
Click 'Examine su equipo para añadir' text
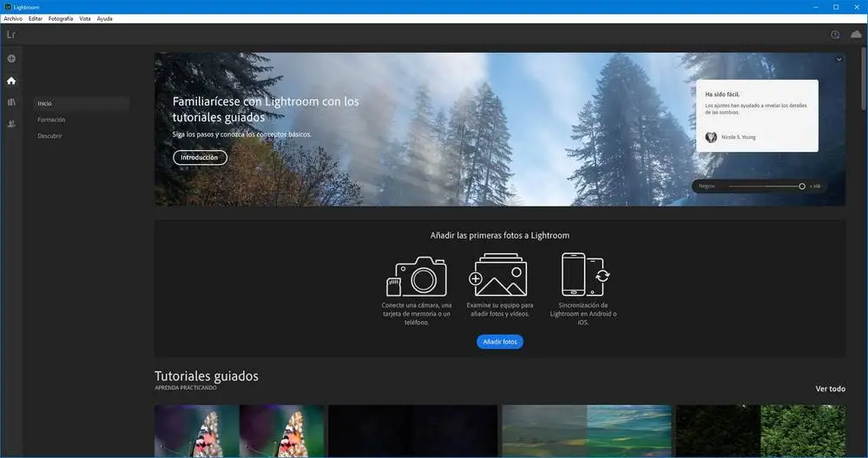tap(500, 310)
